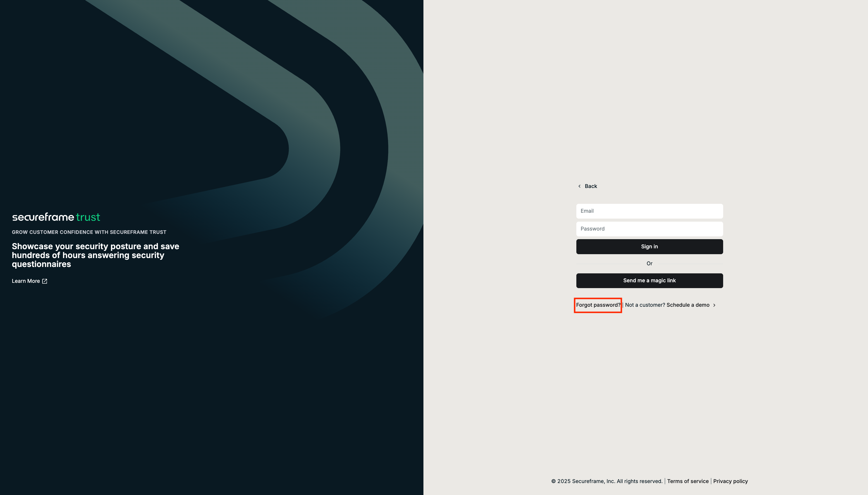Click Send me a magic link

[649, 281]
